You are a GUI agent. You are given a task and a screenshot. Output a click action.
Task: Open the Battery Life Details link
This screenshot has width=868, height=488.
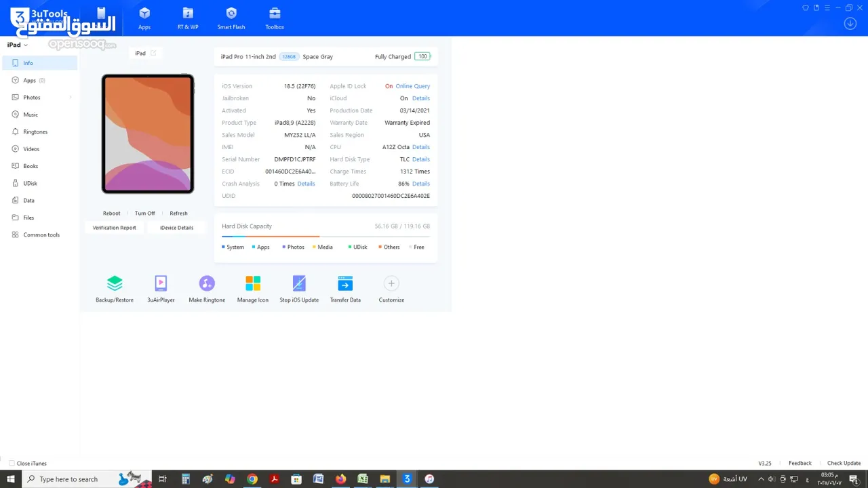(x=421, y=184)
